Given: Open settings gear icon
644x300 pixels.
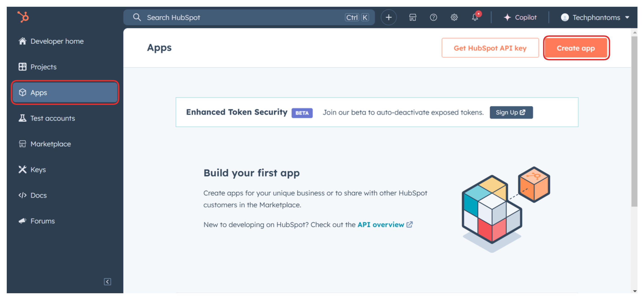Looking at the screenshot, I should click(x=454, y=17).
